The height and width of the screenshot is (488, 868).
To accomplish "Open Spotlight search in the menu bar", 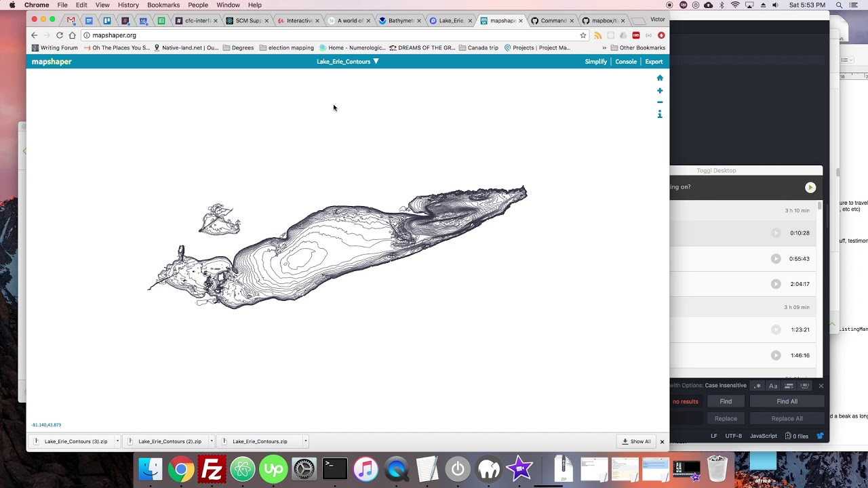I will [x=840, y=5].
